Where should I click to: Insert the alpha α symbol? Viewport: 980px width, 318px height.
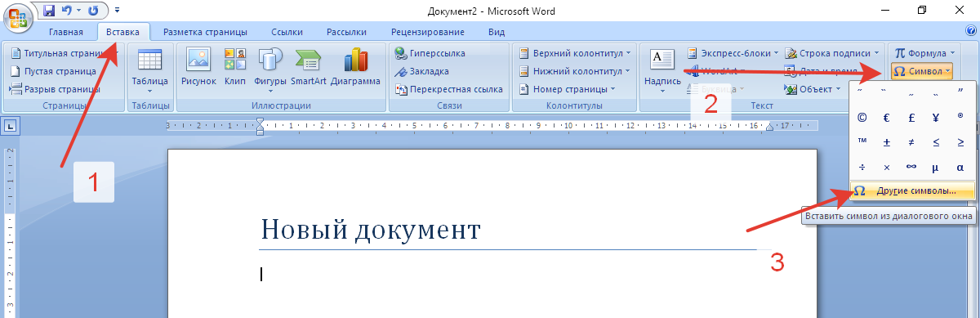click(960, 167)
